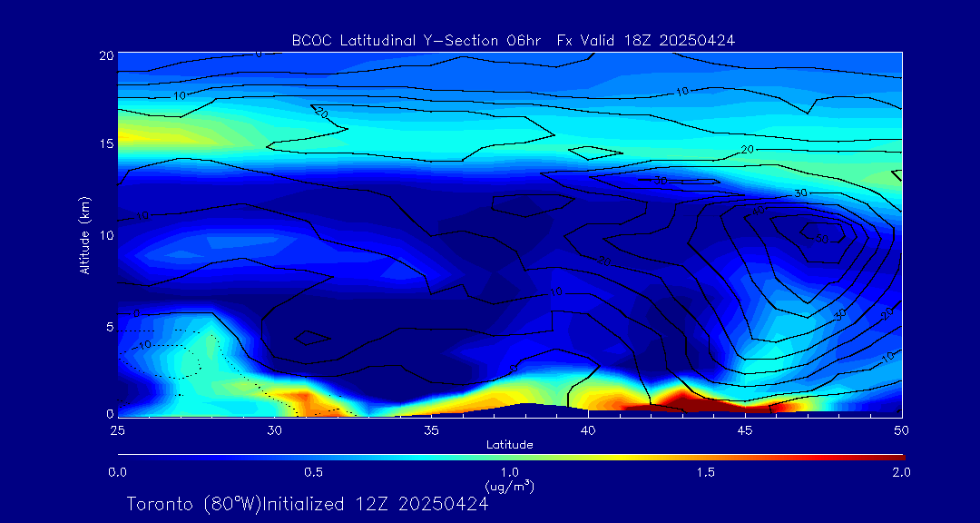This screenshot has width=980, height=523.
Task: Click the "Toronto (80°W)Initialized 12Z 20250424" footer text
Action: point(308,504)
